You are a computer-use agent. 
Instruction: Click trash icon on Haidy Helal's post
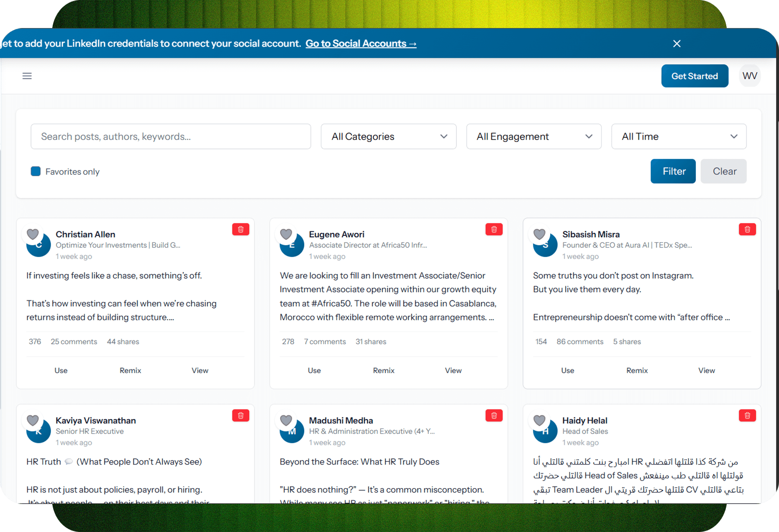coord(747,415)
